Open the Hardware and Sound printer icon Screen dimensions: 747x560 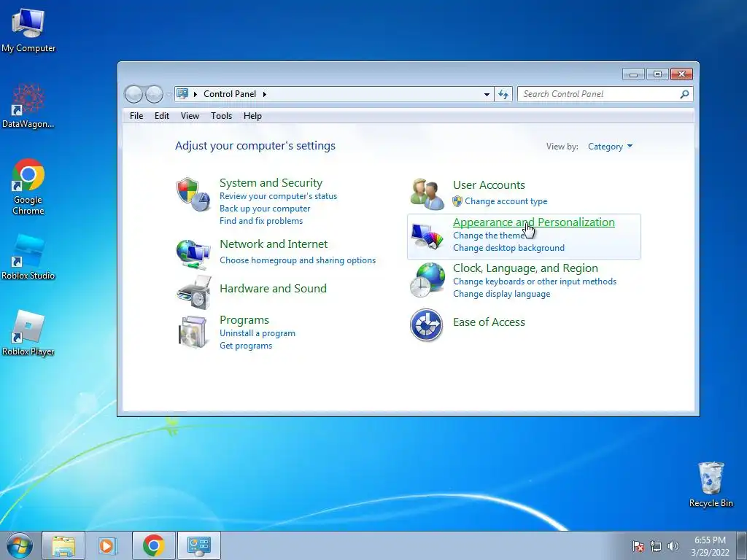pos(193,292)
